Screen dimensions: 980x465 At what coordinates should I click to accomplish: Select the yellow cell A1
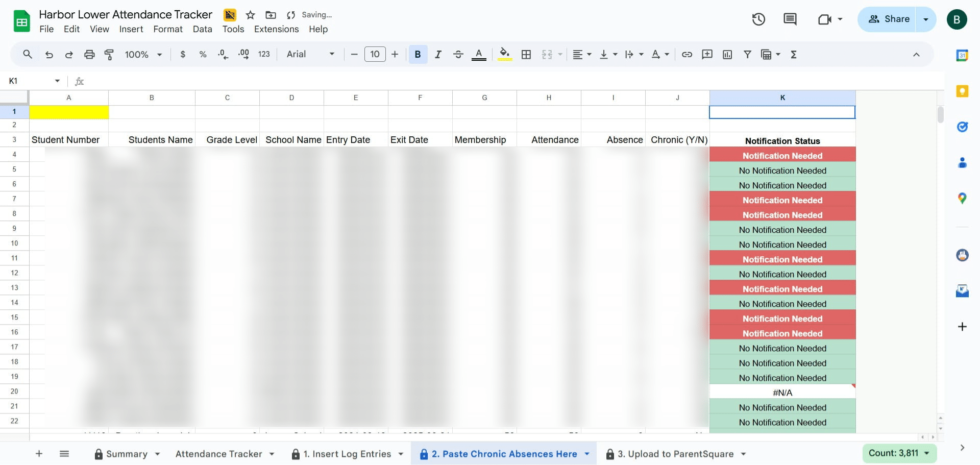[69, 112]
